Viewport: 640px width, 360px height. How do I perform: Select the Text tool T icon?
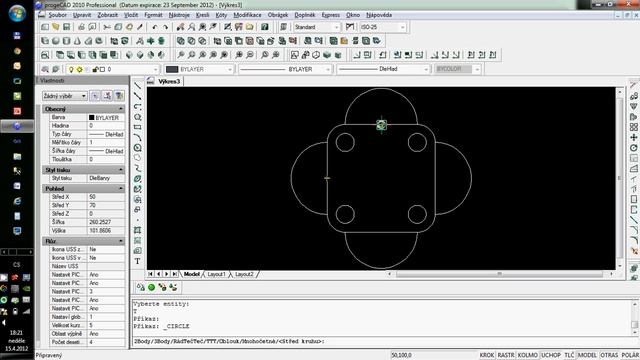138,261
